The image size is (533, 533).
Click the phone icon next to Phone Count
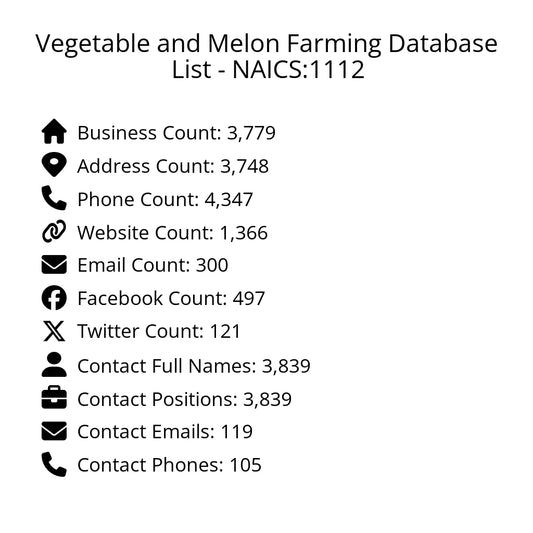[x=54, y=198]
